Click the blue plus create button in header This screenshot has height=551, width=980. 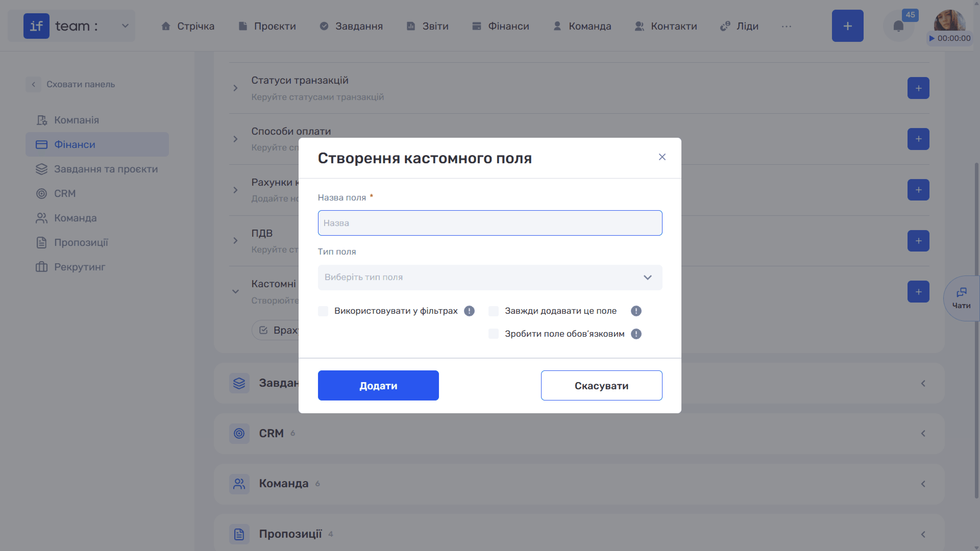pyautogui.click(x=847, y=26)
